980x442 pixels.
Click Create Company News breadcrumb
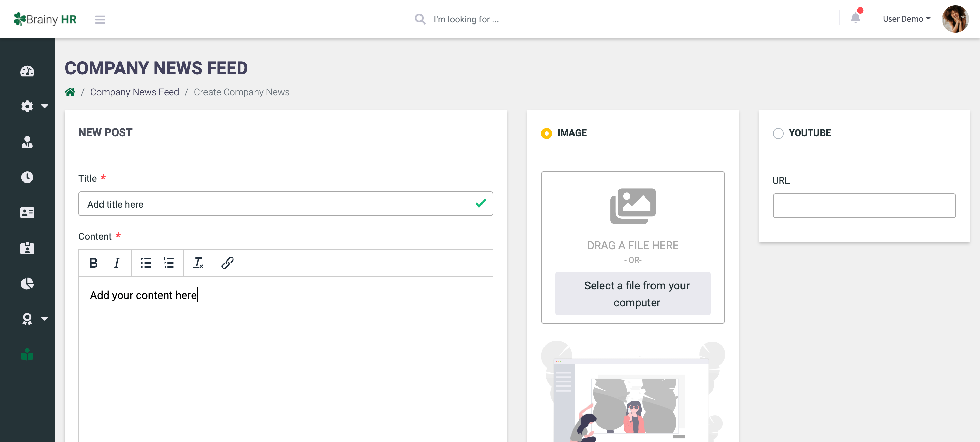(x=241, y=92)
